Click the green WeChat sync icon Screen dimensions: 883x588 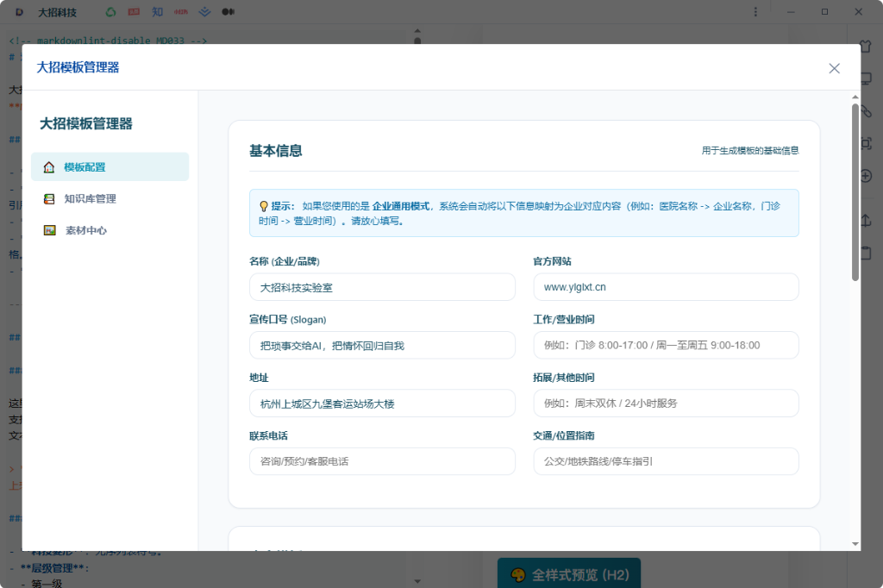click(x=110, y=11)
